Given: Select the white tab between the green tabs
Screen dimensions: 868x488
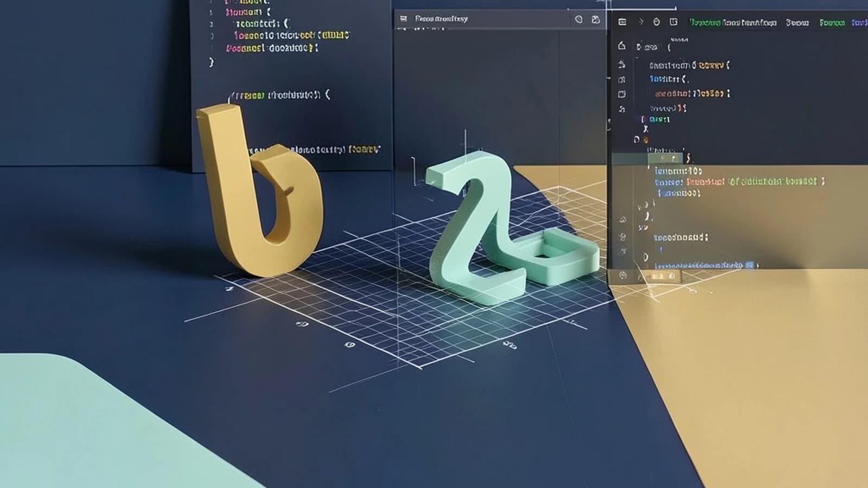Looking at the screenshot, I should pyautogui.click(x=797, y=23).
